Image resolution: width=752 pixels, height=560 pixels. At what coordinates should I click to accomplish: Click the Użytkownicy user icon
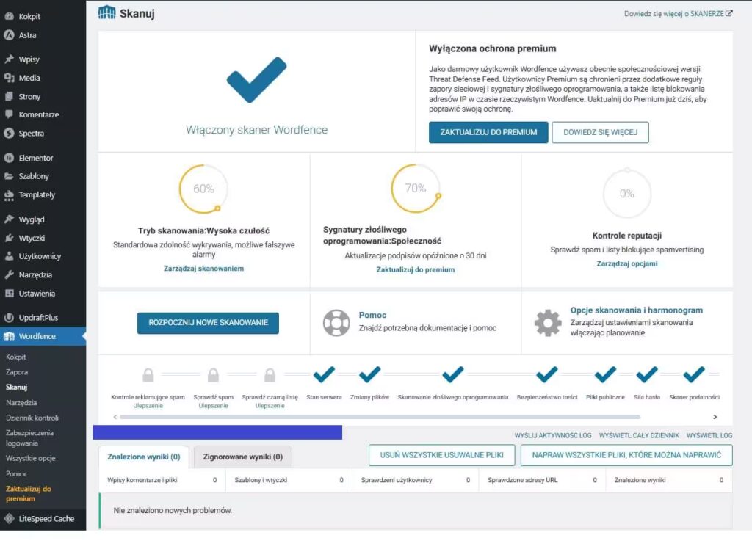[x=9, y=256]
